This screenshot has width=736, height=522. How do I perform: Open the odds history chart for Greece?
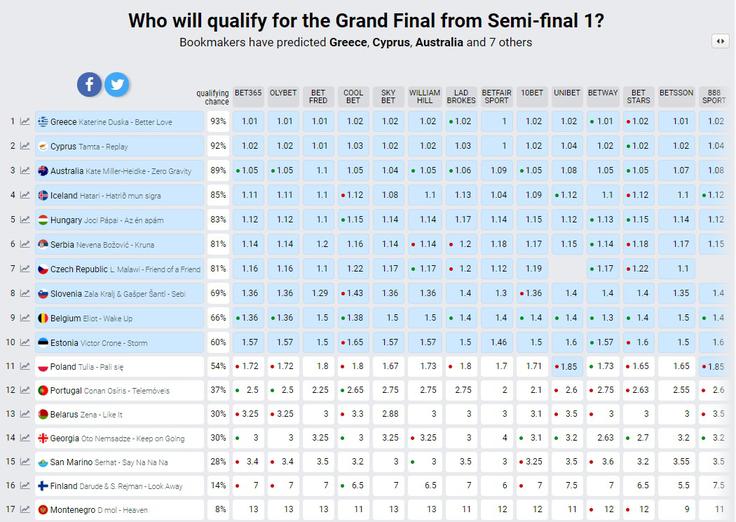25,122
